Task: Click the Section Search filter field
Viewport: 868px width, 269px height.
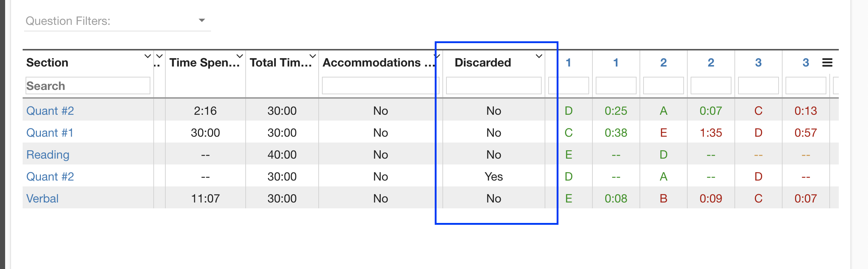Action: 88,86
